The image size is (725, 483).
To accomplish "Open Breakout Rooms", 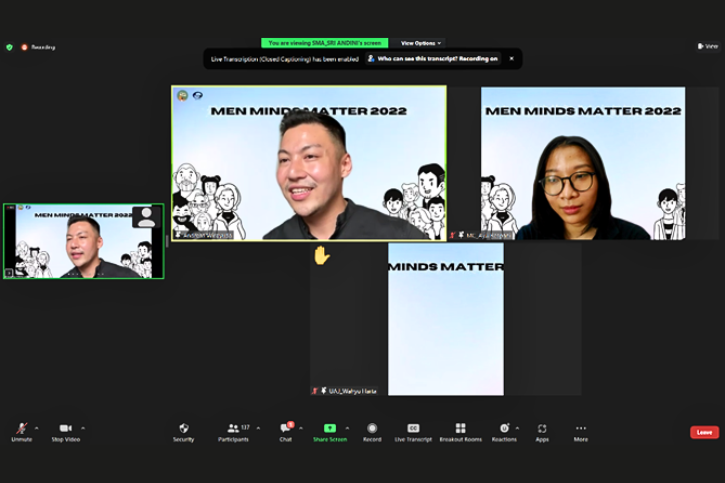I will click(x=461, y=432).
